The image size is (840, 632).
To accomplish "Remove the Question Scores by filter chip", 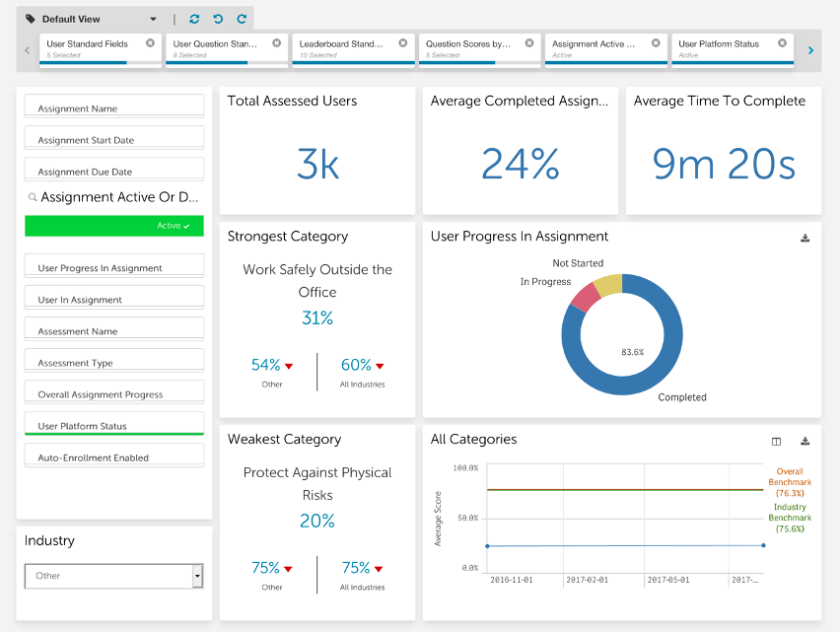I will click(529, 42).
